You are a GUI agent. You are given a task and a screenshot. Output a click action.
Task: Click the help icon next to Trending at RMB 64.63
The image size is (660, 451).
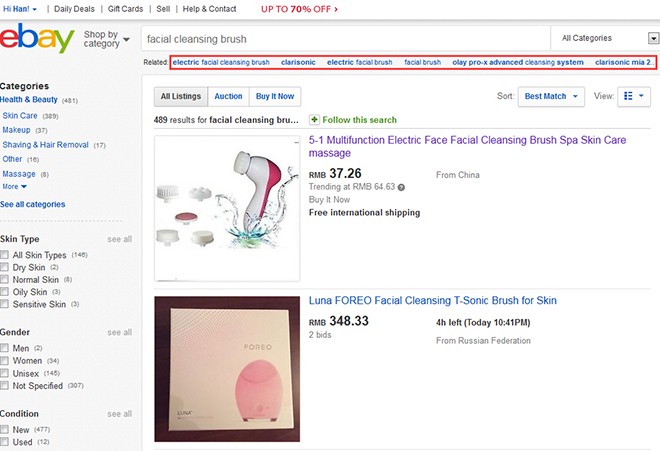[x=401, y=187]
